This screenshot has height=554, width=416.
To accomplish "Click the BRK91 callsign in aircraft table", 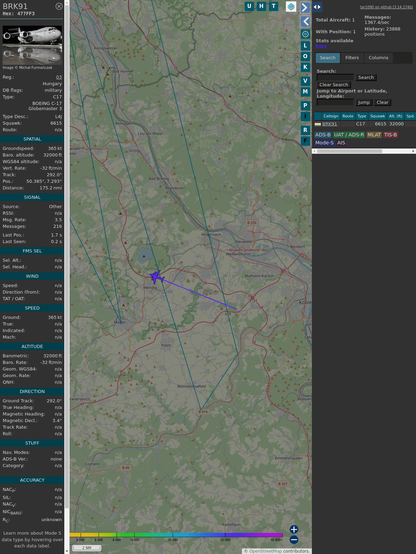I will coord(329,124).
